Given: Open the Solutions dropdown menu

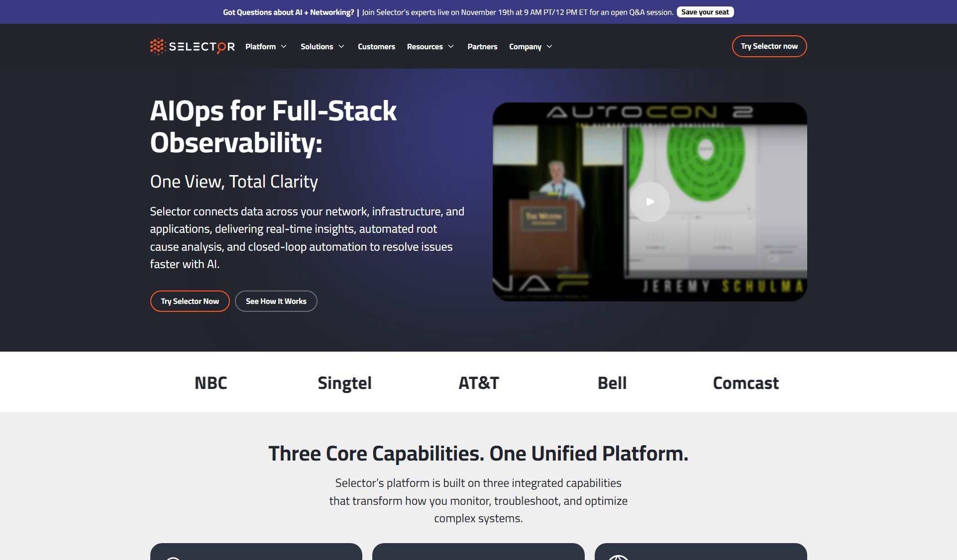Looking at the screenshot, I should (322, 46).
